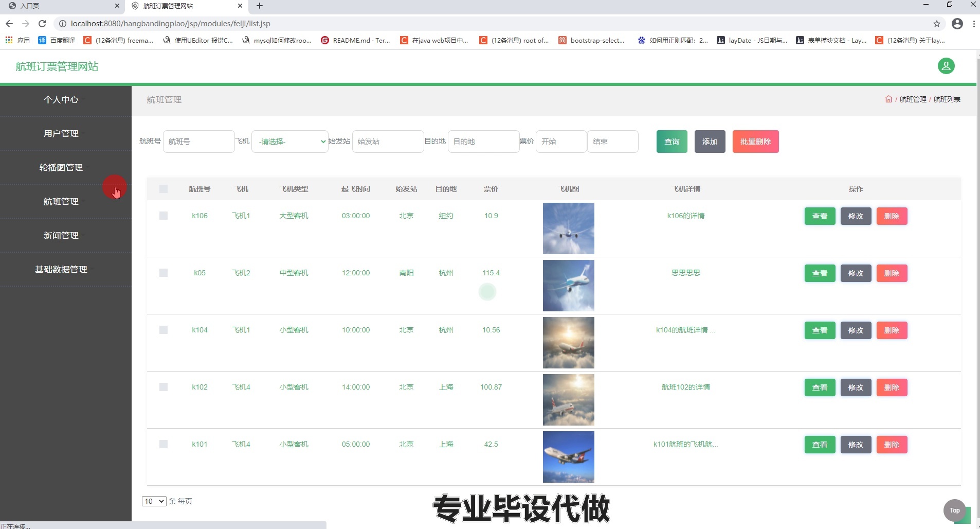Open the mysql如何修改root bookmark

pos(277,40)
